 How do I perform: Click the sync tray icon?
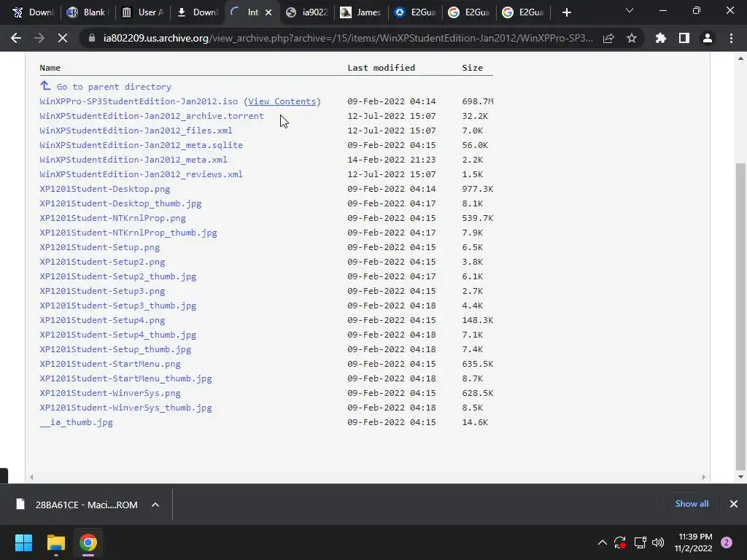point(620,542)
